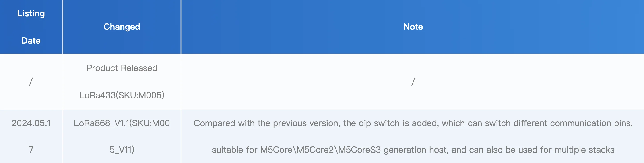Click the wrapped 5_V11) text
The height and width of the screenshot is (163, 644).
pyautogui.click(x=122, y=150)
